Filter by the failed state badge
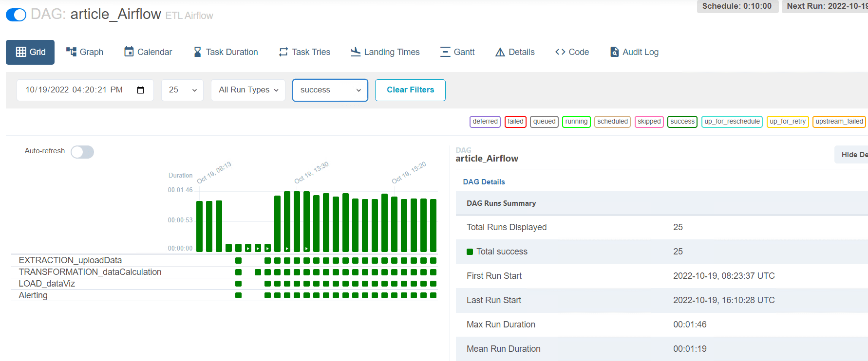The image size is (868, 361). [x=515, y=122]
